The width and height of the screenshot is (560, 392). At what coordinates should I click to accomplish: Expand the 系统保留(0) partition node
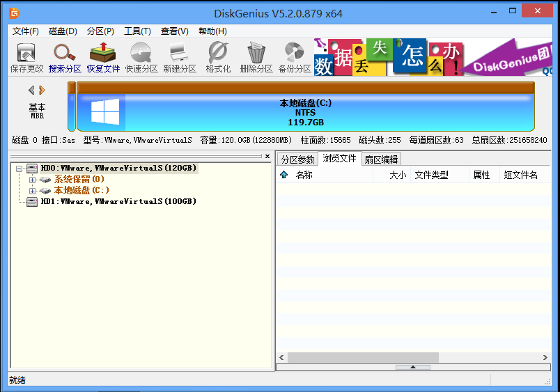[x=32, y=180]
